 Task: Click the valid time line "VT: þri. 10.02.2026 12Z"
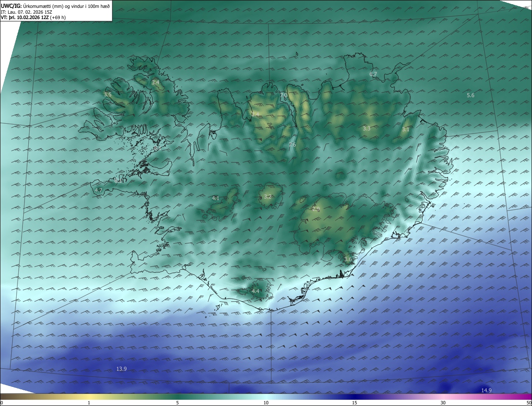(x=25, y=17)
